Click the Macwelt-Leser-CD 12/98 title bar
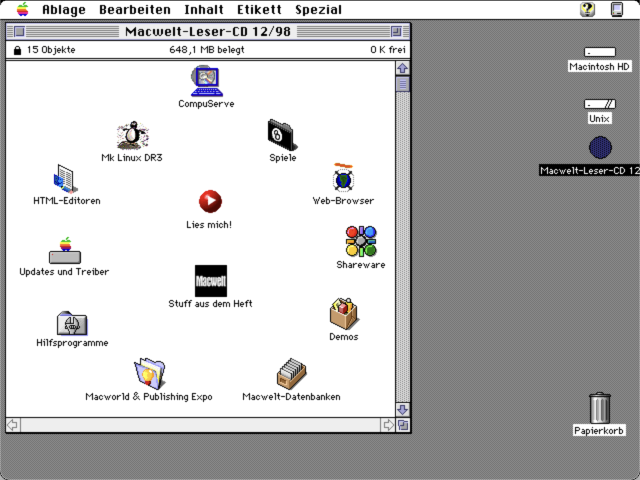 point(208,31)
